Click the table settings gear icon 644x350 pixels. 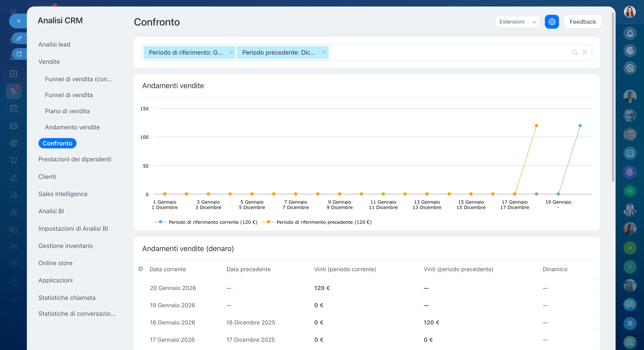tap(141, 269)
